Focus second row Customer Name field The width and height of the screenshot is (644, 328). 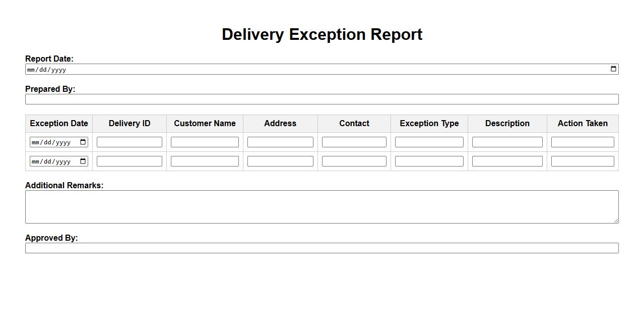pyautogui.click(x=205, y=161)
